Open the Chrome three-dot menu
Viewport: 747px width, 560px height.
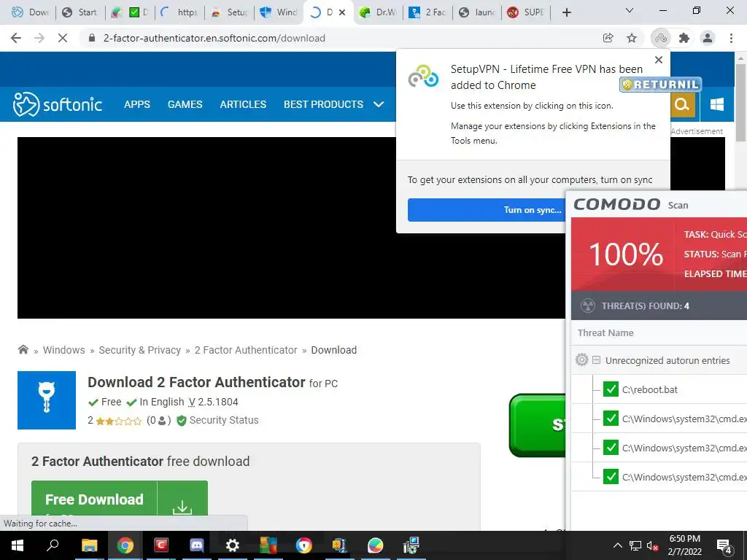(x=731, y=38)
